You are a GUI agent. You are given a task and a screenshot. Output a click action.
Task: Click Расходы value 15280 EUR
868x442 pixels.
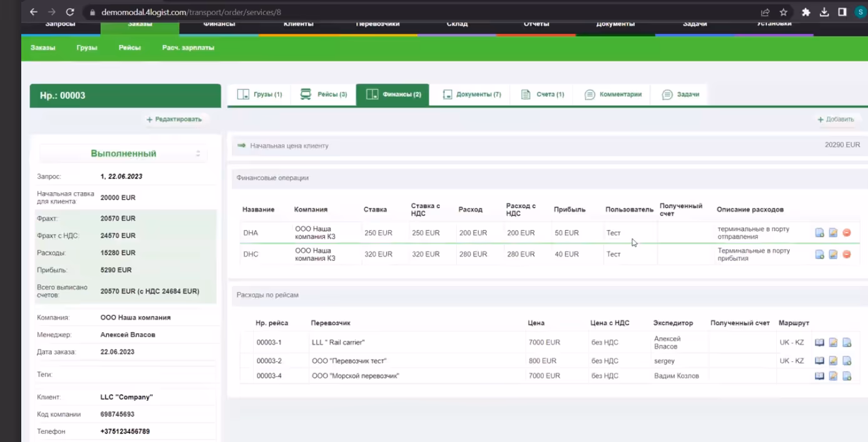(x=118, y=253)
